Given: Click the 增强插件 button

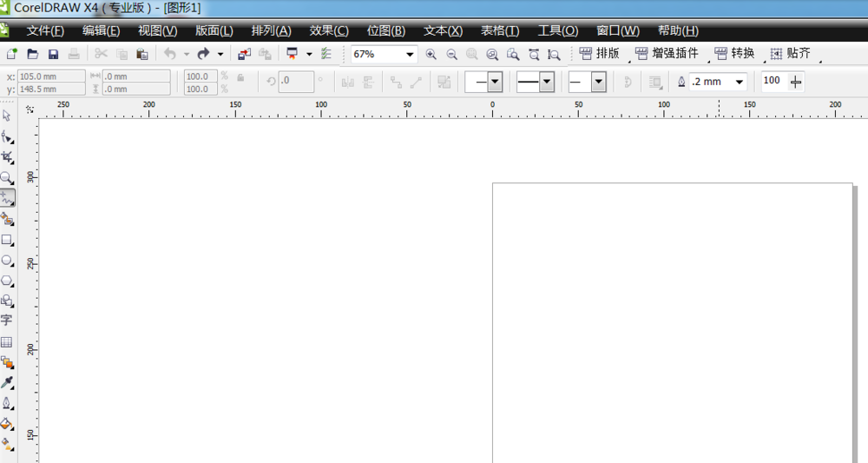Looking at the screenshot, I should pos(667,54).
